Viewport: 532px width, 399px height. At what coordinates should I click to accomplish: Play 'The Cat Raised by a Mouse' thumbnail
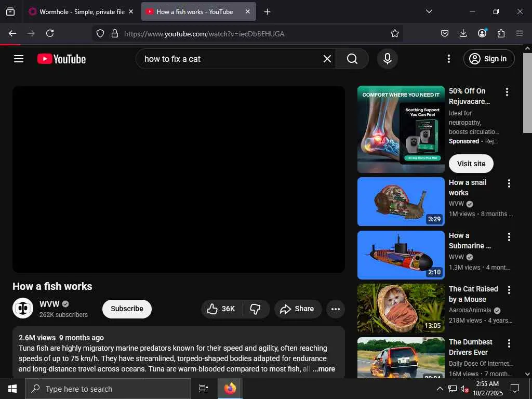point(401,308)
